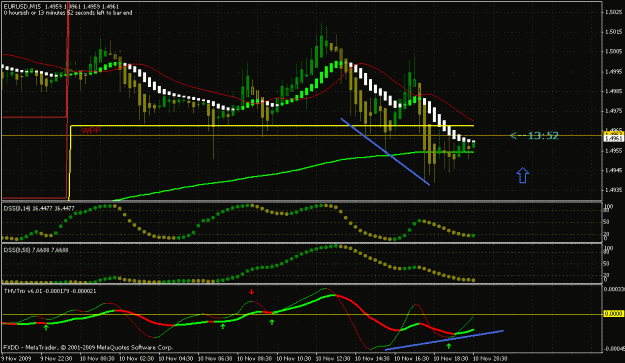625x363 pixels.
Task: Click the green up arrow near 9 Nov 22:30
Action: pos(46,327)
